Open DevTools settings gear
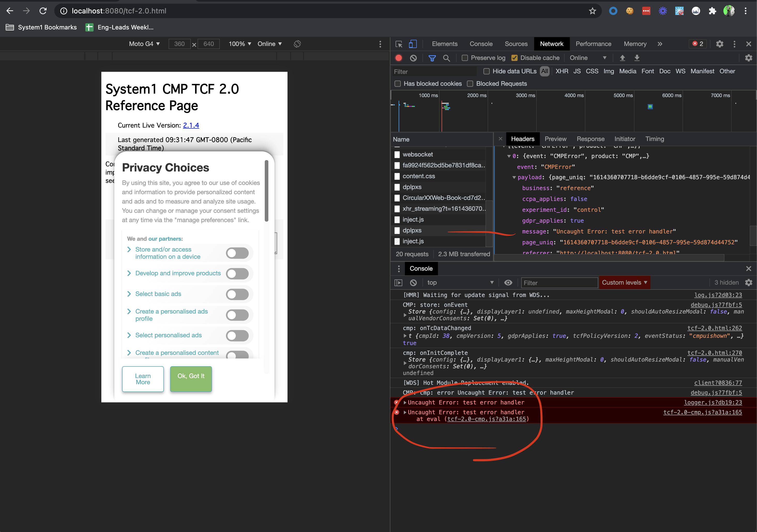This screenshot has height=532, width=757. click(720, 44)
